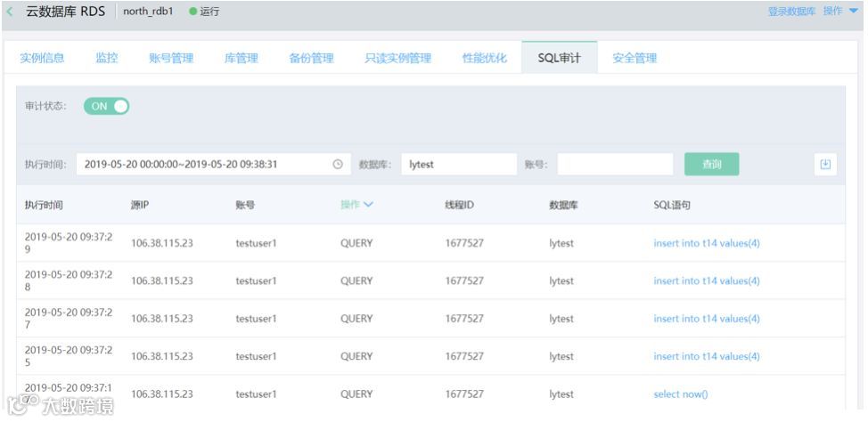Open SQL statement link for 09:37:25 row
The height and width of the screenshot is (422, 868).
(x=707, y=356)
